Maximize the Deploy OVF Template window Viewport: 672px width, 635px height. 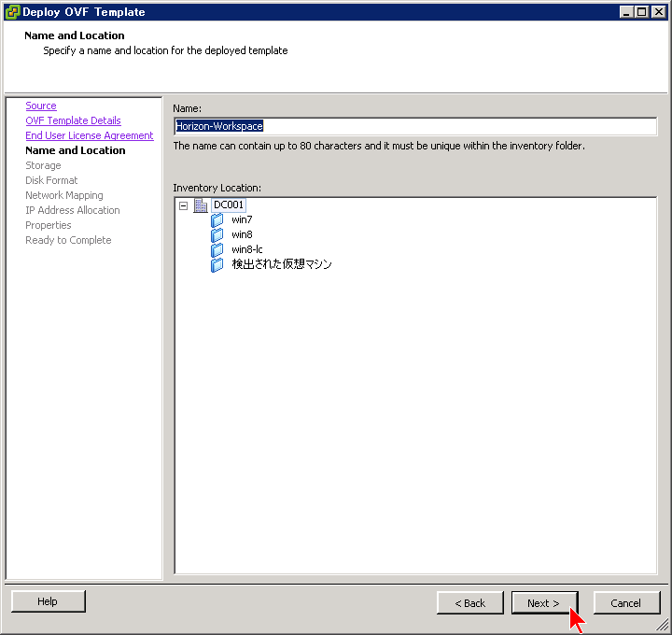point(641,12)
